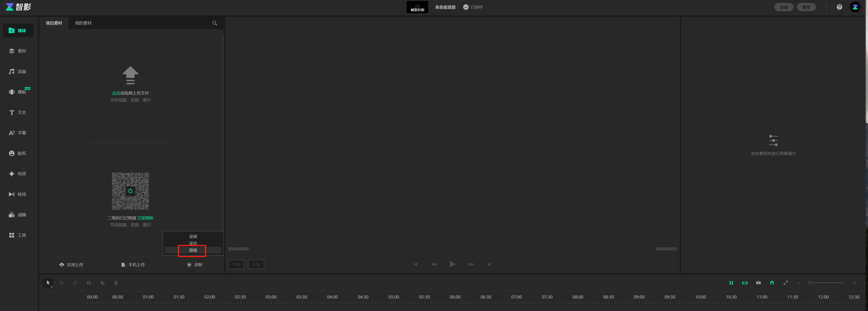Click the 立即刷新 refresh link
Viewport: 868px width, 311px height.
[x=145, y=218]
